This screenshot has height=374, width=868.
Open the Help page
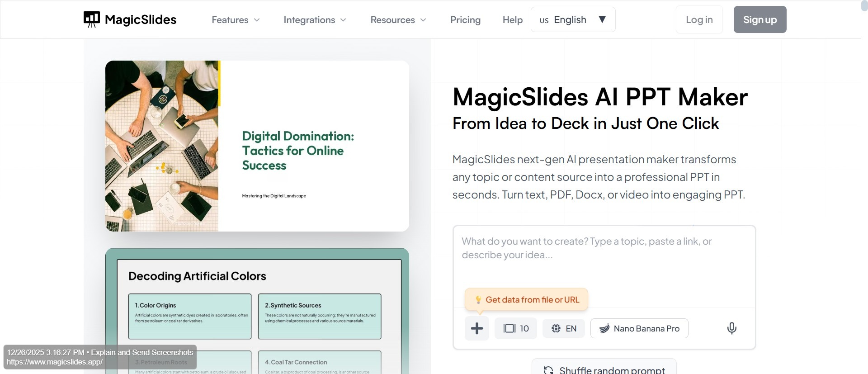click(x=513, y=20)
